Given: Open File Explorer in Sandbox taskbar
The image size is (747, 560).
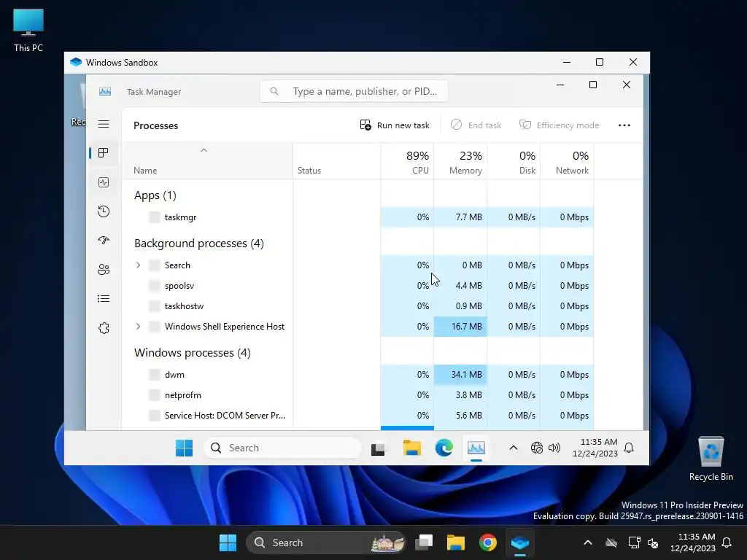Looking at the screenshot, I should (x=411, y=448).
